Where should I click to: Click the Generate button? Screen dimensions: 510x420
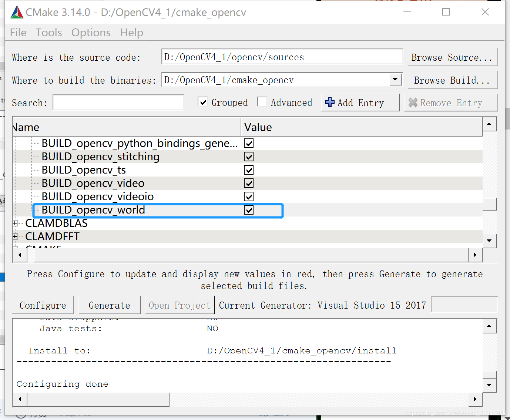point(110,305)
